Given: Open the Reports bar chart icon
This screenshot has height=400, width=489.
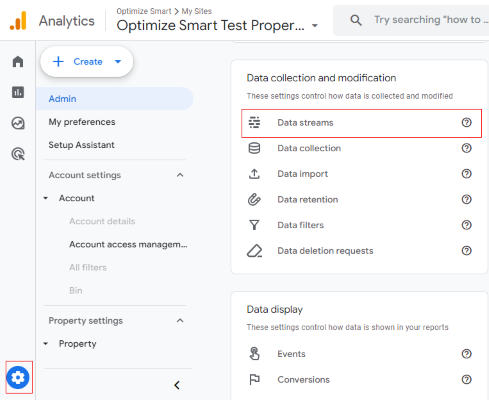Looking at the screenshot, I should [18, 92].
